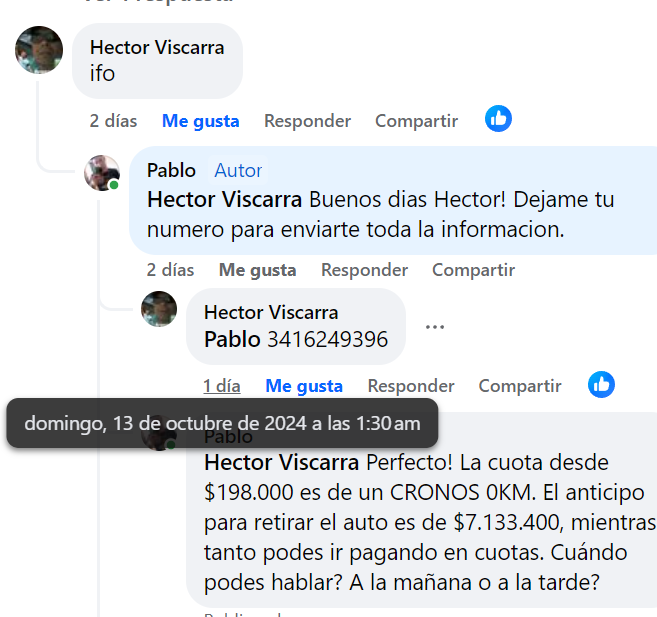Toggle 'Me gusta' on Hector's 'ifo' comment
The image size is (657, 617).
(x=200, y=121)
